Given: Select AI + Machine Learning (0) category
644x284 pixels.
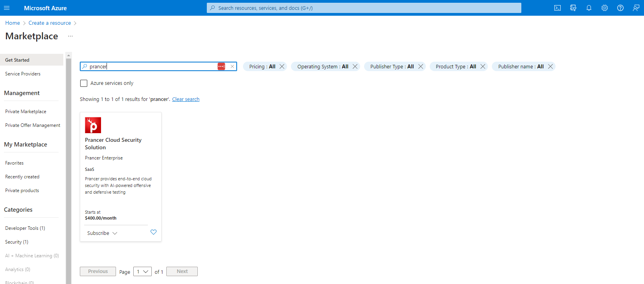Looking at the screenshot, I should [32, 256].
